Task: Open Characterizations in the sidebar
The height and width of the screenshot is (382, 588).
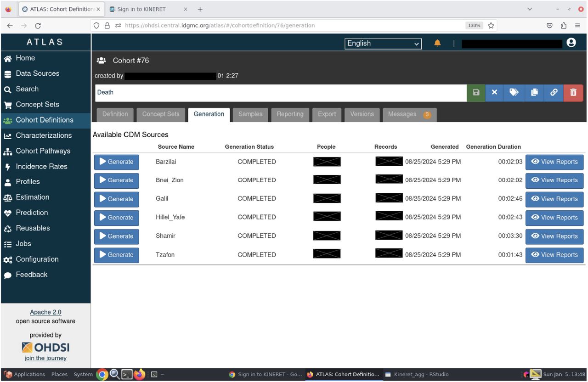Action: (45, 135)
